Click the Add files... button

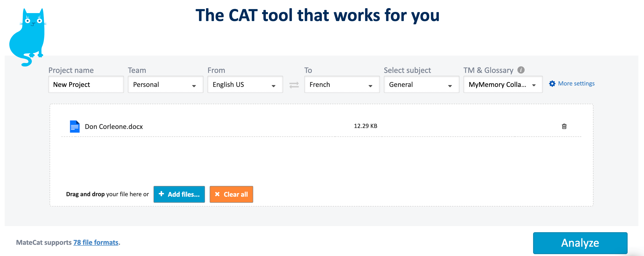point(179,194)
